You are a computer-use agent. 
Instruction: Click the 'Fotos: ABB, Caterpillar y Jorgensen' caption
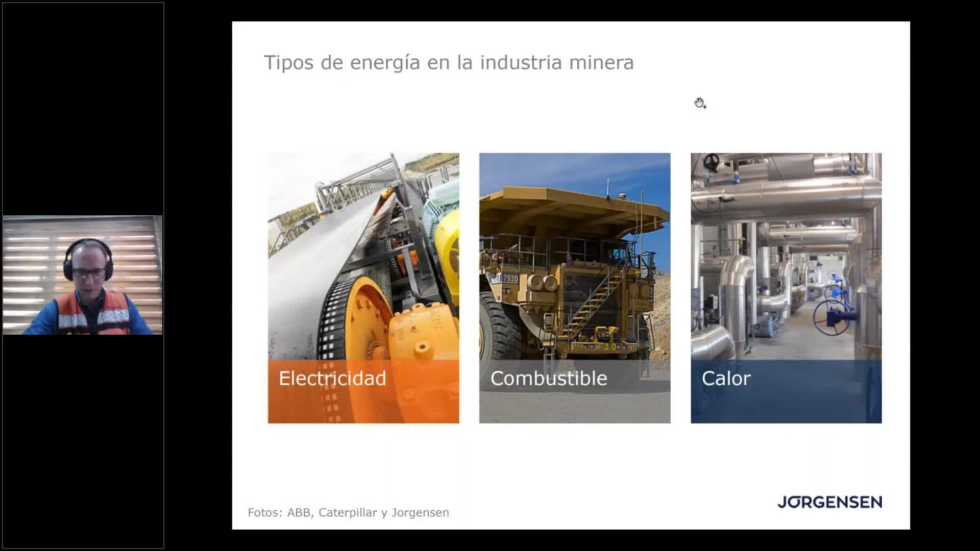348,513
